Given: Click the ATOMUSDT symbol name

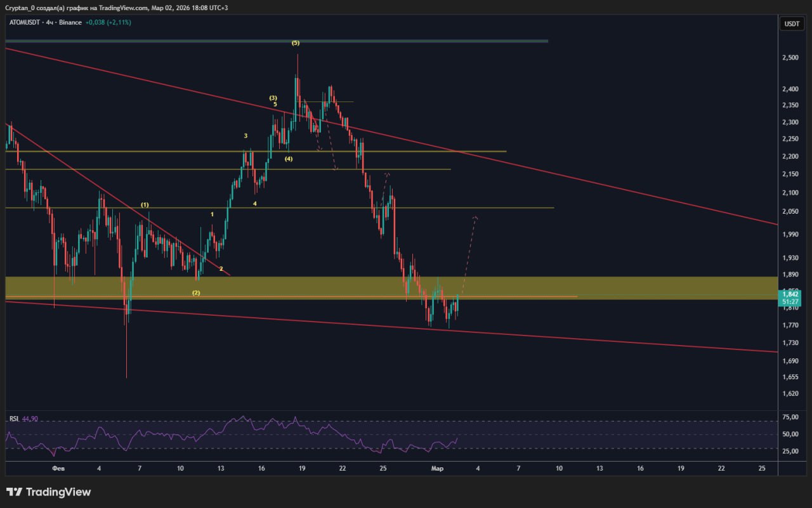Looking at the screenshot, I should click(x=25, y=23).
